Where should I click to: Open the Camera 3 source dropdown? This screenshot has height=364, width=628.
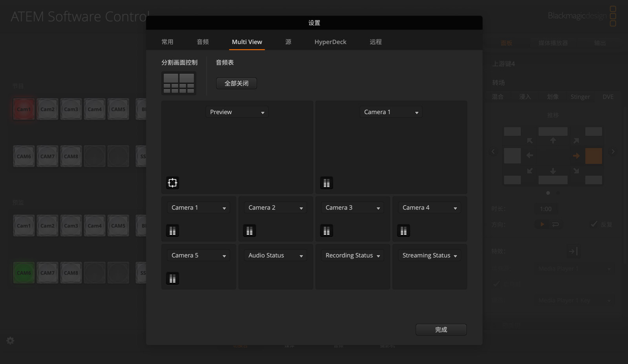[x=352, y=207]
